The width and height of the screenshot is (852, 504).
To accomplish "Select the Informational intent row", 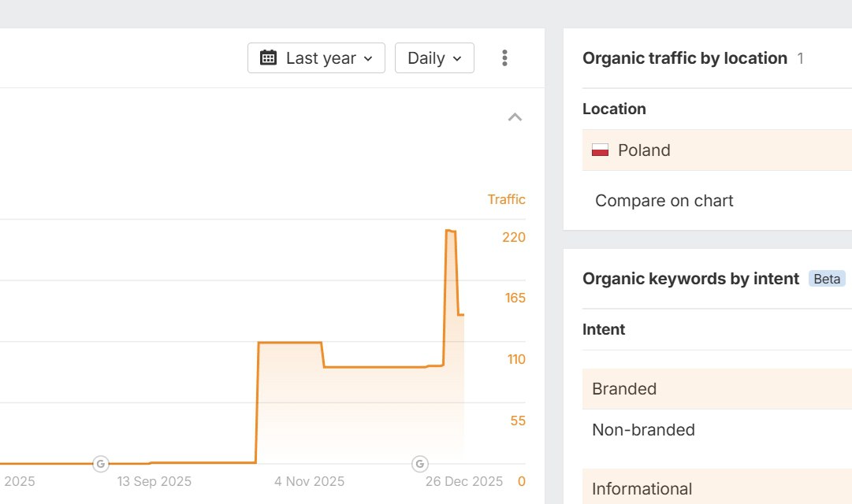I will [642, 489].
